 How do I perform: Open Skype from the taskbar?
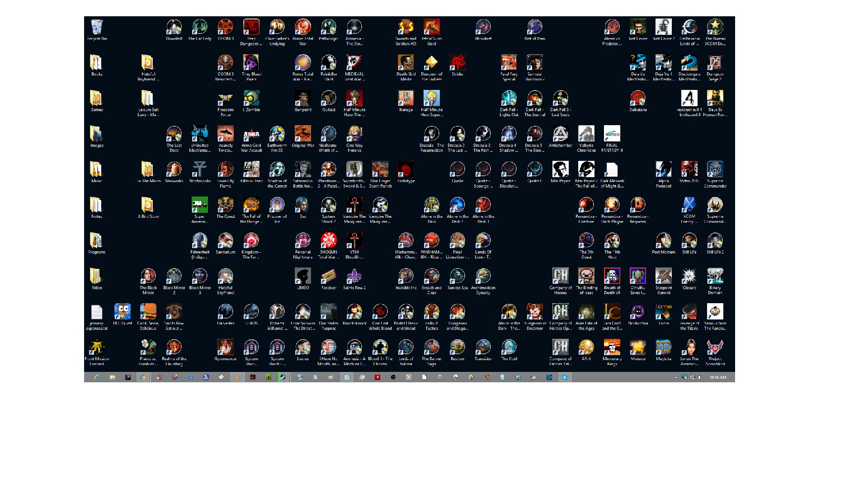click(x=565, y=377)
